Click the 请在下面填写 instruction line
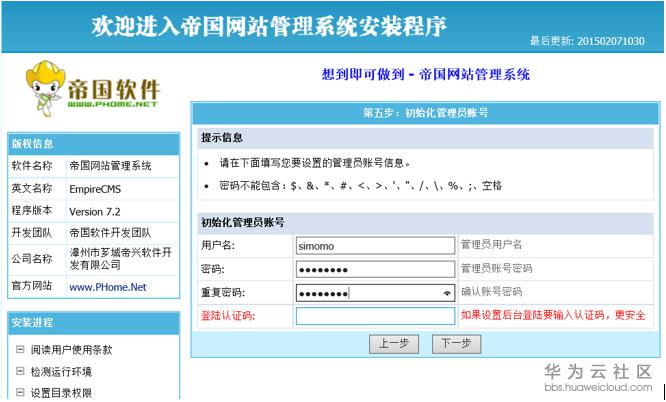 pyautogui.click(x=315, y=163)
